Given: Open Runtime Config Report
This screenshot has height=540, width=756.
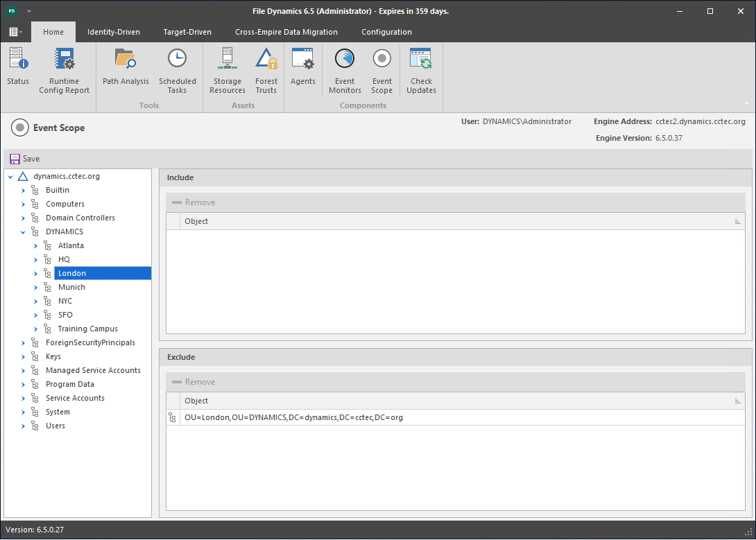Looking at the screenshot, I should point(64,68).
